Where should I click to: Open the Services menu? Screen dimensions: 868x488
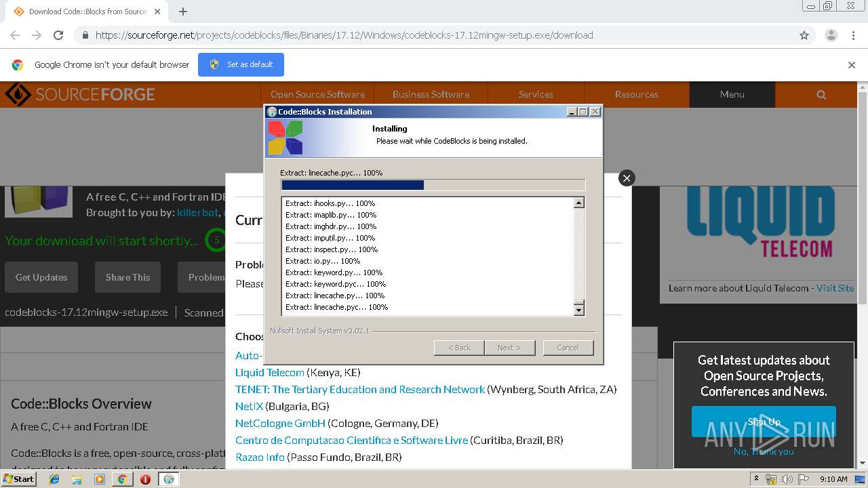(x=536, y=94)
